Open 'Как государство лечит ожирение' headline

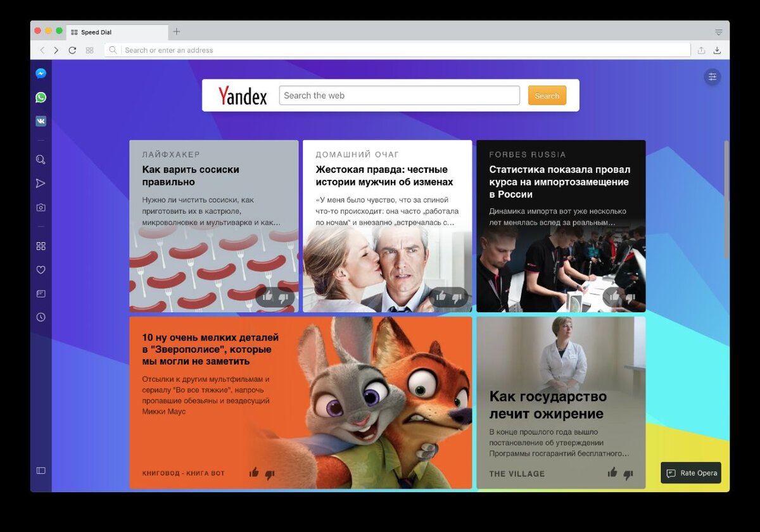(x=548, y=405)
